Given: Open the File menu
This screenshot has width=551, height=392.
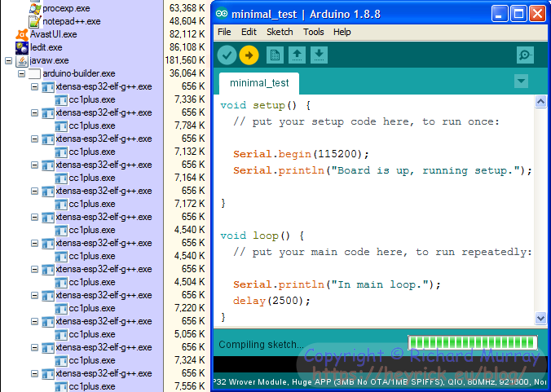Looking at the screenshot, I should tap(224, 32).
